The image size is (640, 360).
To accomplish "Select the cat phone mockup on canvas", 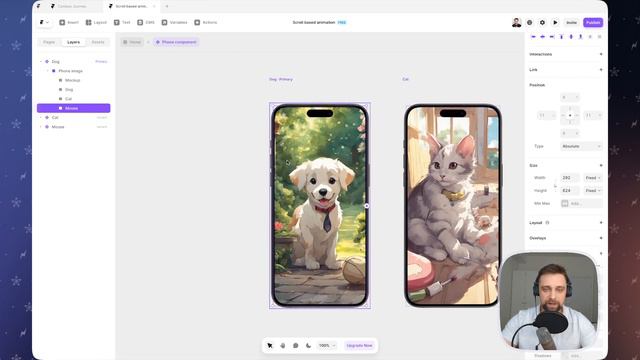I will [453, 205].
